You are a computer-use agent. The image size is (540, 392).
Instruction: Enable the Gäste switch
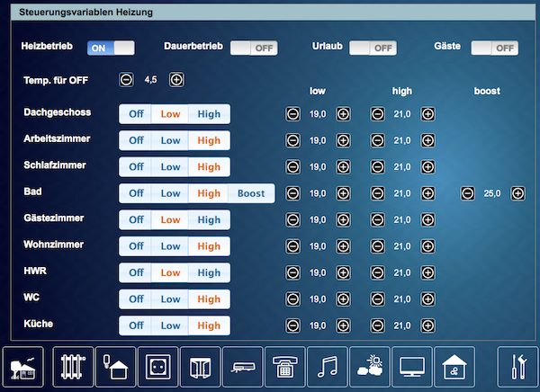coord(494,48)
